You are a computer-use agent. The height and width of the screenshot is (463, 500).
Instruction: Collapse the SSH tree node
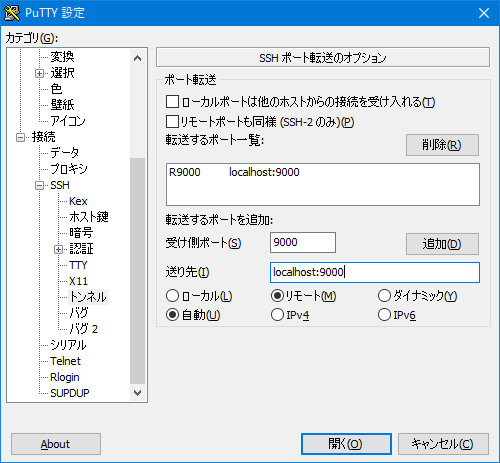[x=39, y=185]
